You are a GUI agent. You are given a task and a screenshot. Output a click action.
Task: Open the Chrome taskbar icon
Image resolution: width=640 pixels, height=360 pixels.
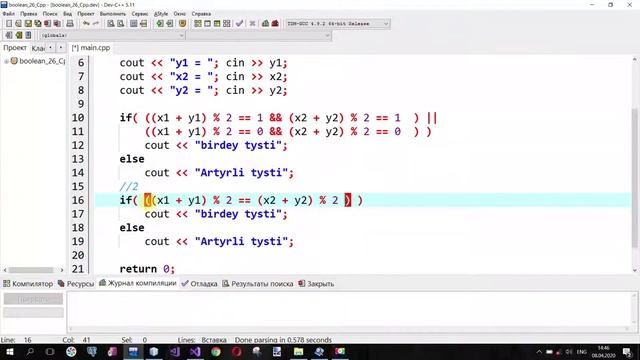point(216,351)
